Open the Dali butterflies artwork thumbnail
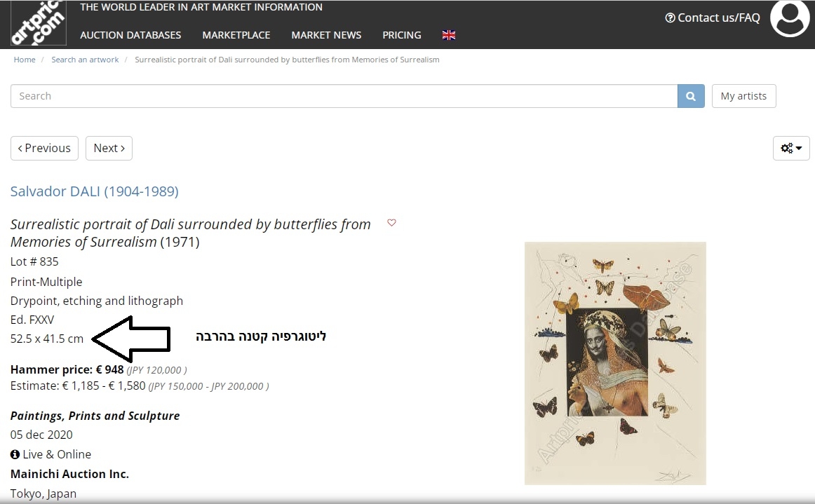Viewport: 815px width, 504px height. pos(615,363)
